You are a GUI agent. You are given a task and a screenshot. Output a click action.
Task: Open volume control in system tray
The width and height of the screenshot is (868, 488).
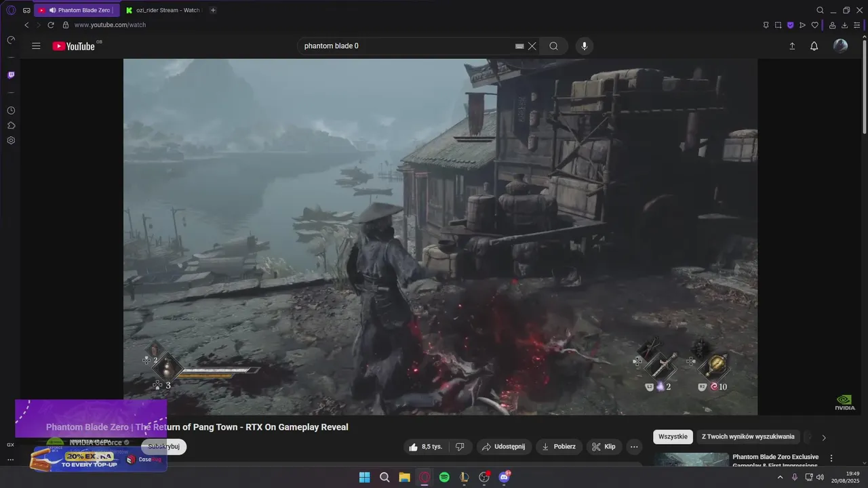821,477
